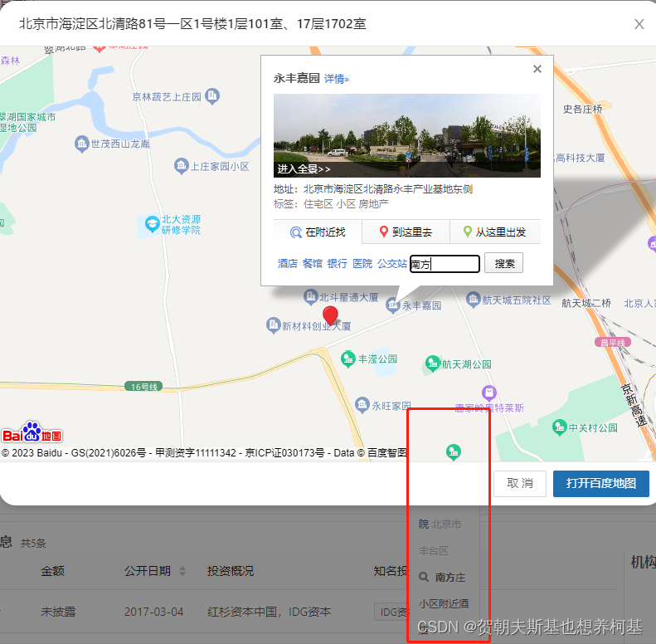This screenshot has height=644, width=656.
Task: Click the 中关村公园 park icon
Action: [x=559, y=427]
